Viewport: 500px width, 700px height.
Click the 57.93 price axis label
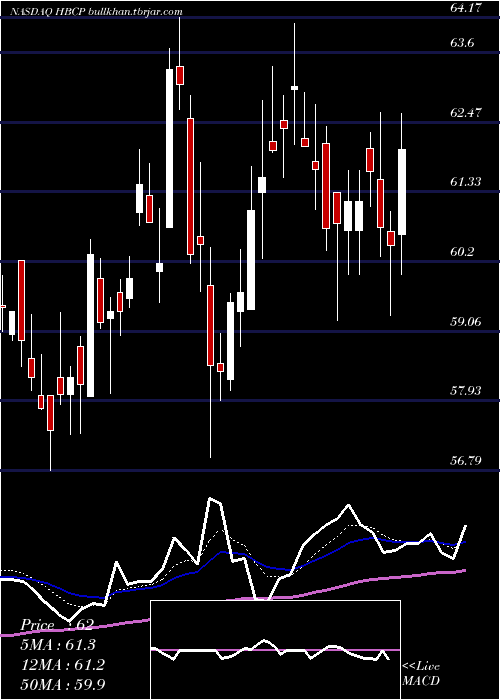[466, 391]
